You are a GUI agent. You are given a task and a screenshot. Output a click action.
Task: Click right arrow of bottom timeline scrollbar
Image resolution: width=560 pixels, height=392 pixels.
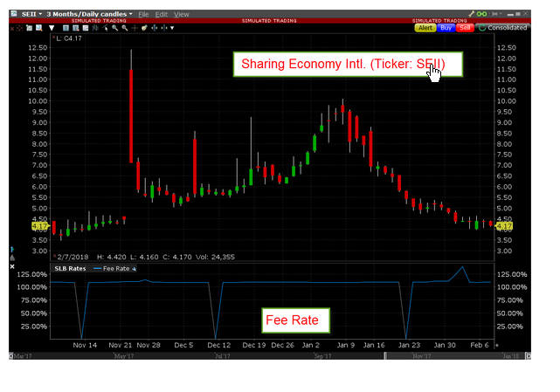click(529, 356)
